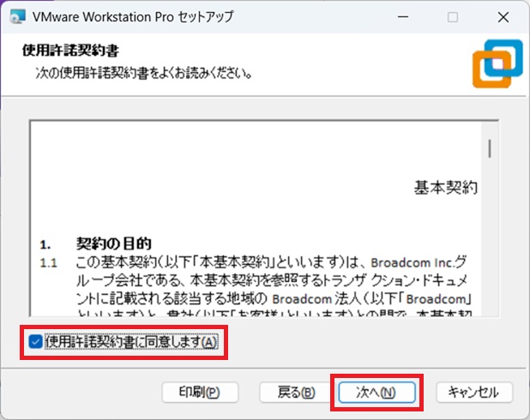Click the 使用許諾契約書 header title

(x=70, y=51)
